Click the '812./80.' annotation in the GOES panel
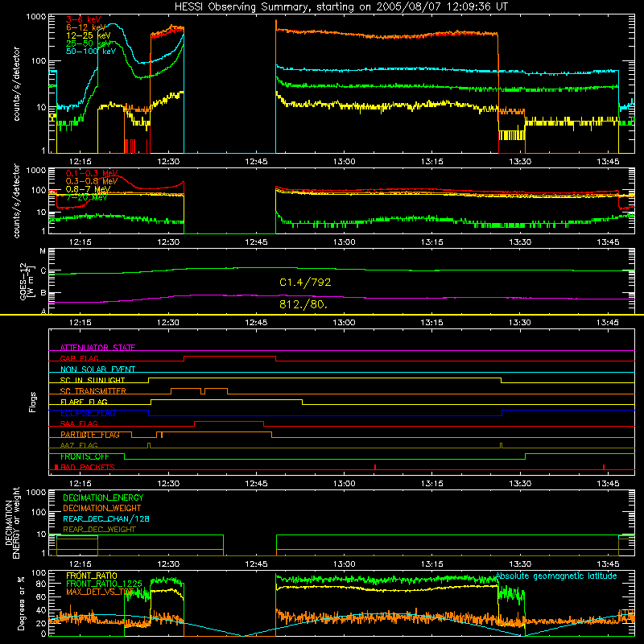The image size is (644, 644). click(303, 304)
